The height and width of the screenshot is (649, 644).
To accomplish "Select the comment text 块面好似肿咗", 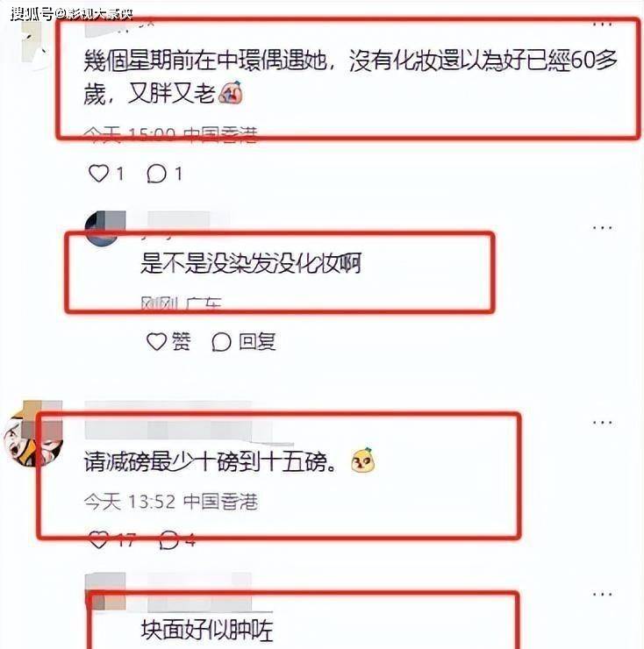I will pyautogui.click(x=207, y=630).
